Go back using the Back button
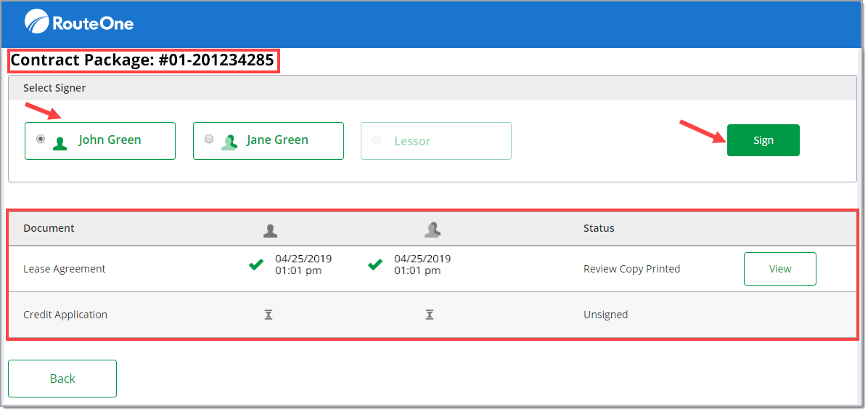 coord(62,379)
